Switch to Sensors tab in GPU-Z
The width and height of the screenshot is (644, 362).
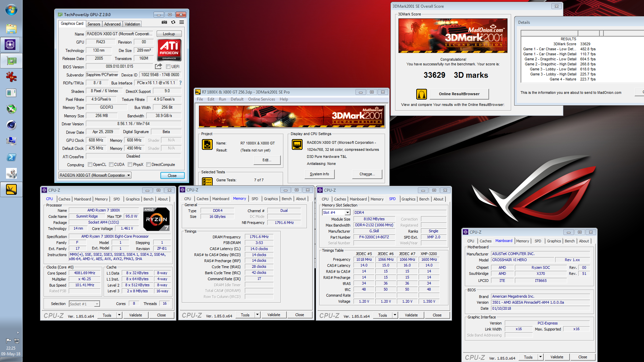94,24
